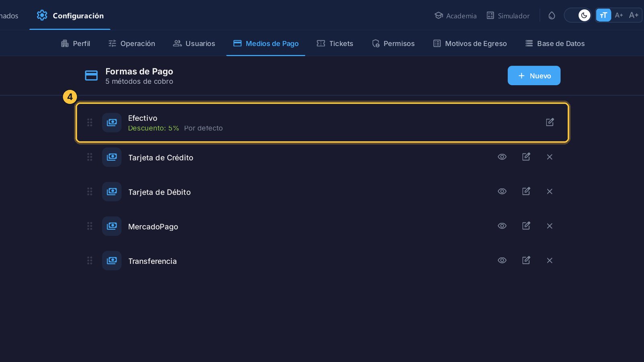
Task: Toggle dark mode moon switch
Action: [578, 15]
